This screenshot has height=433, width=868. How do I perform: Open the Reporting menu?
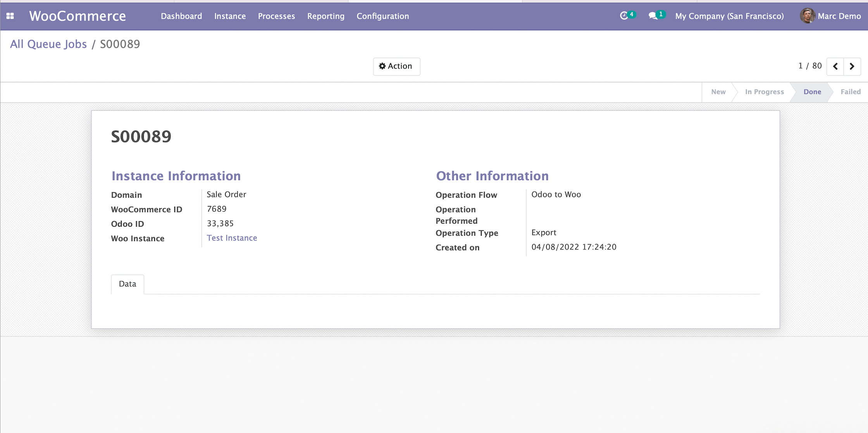tap(325, 16)
